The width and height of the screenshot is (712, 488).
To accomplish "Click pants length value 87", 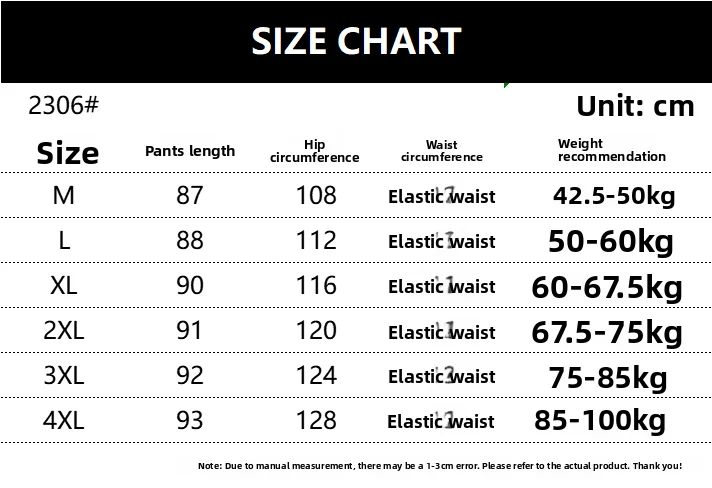I will click(x=190, y=196).
